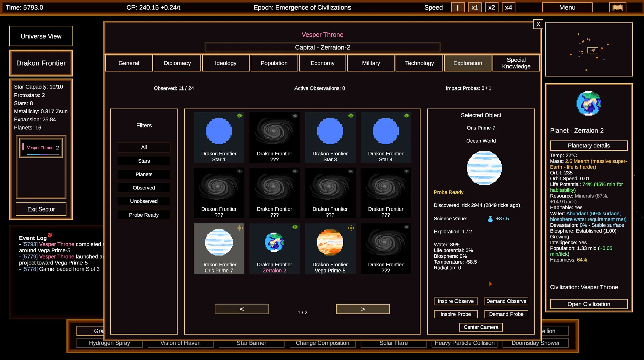Apply the All filter
644x360 pixels.
pyautogui.click(x=144, y=147)
